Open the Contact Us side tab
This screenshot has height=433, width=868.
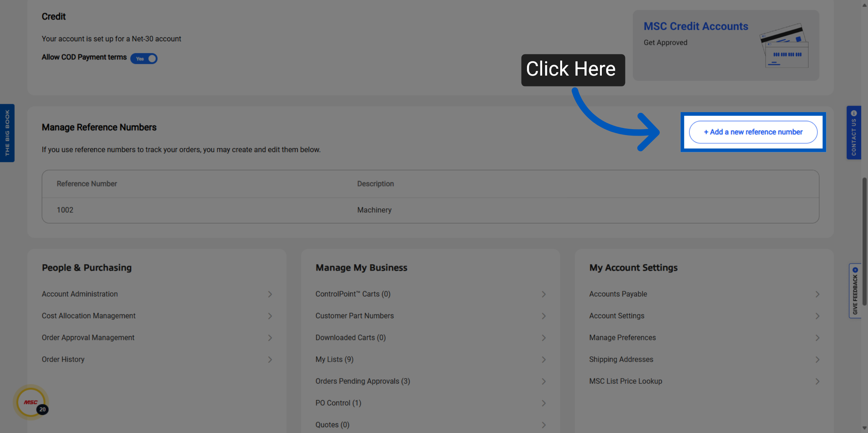tap(854, 132)
